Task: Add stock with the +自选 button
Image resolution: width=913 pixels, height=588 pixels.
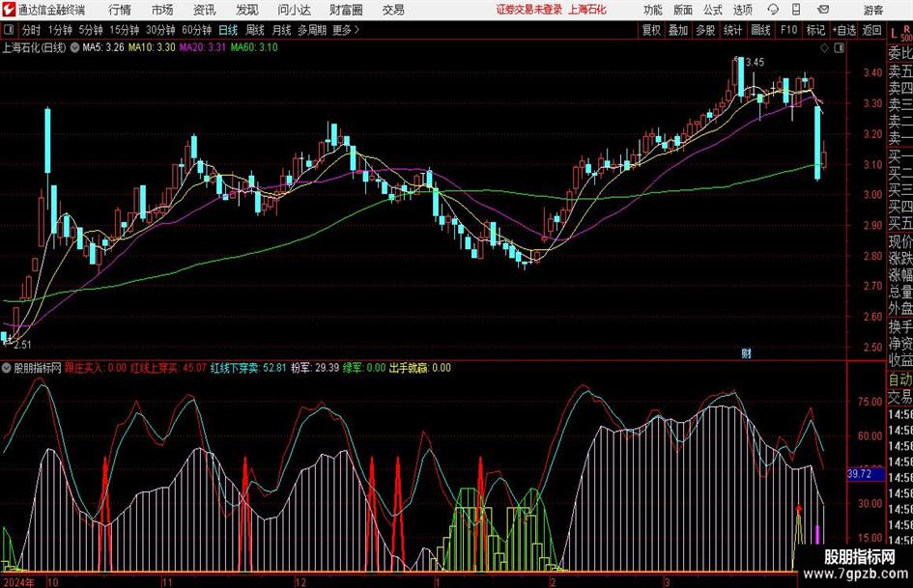Action: pyautogui.click(x=843, y=30)
